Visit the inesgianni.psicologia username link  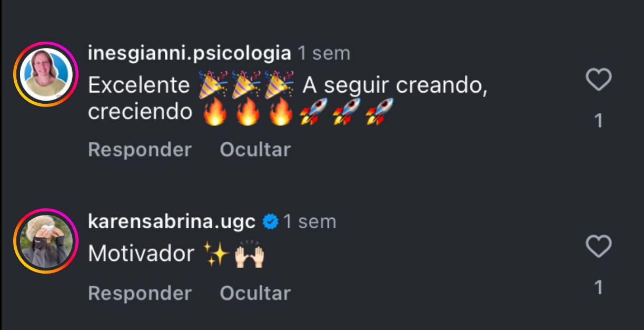pos(189,53)
